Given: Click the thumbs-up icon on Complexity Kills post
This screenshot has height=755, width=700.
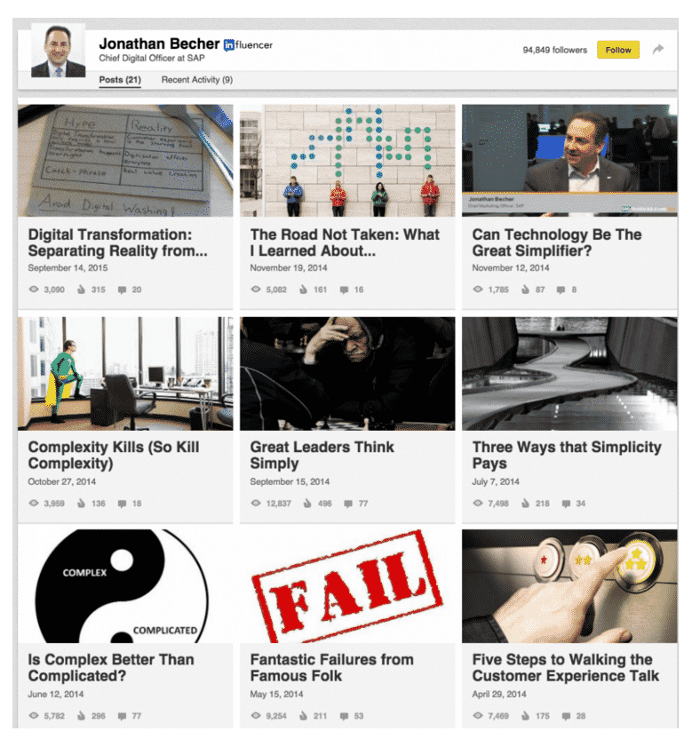Looking at the screenshot, I should (82, 503).
